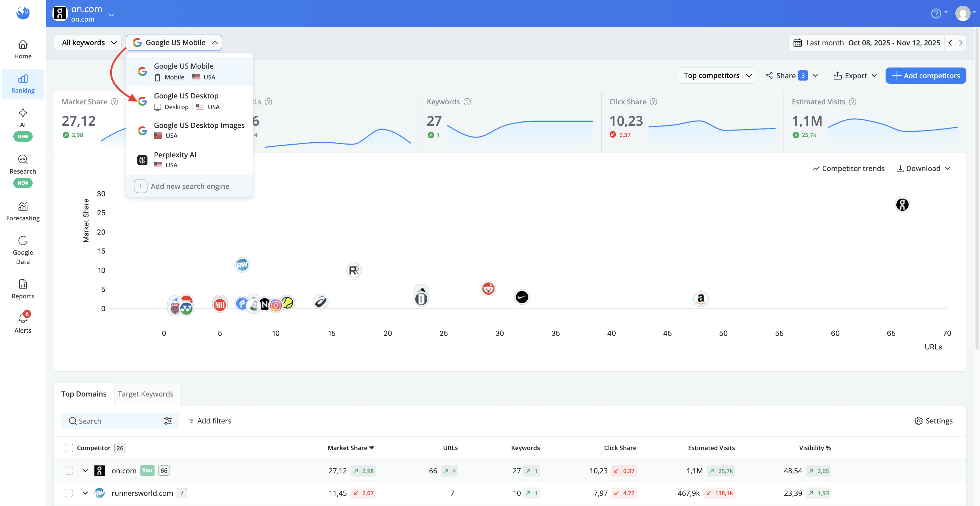Screen dimensions: 980x506
Task: Click the Amazon logo point in chart
Action: point(701,299)
